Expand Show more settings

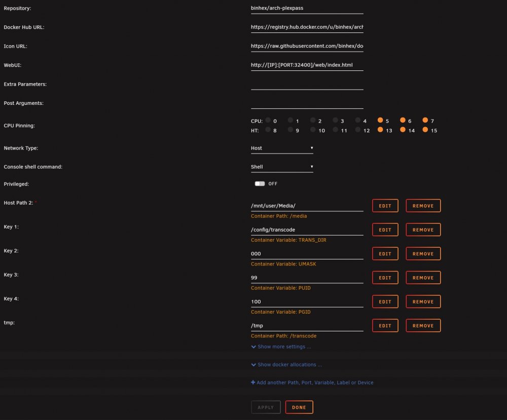pos(281,347)
